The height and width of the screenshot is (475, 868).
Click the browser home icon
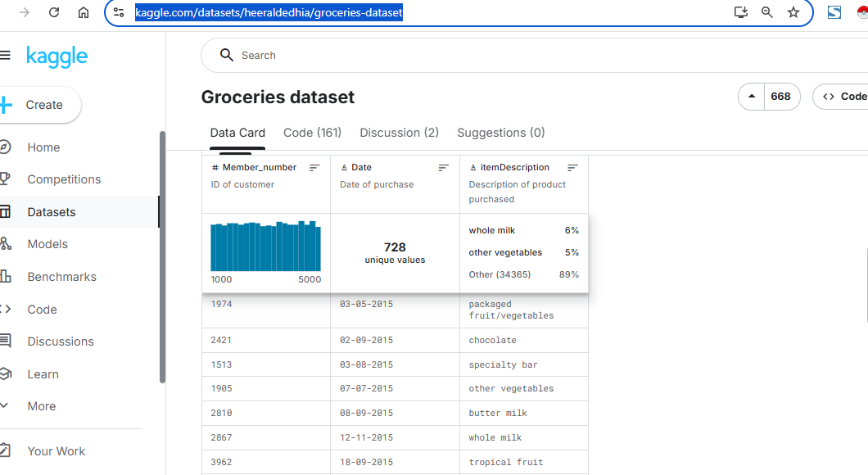(84, 12)
